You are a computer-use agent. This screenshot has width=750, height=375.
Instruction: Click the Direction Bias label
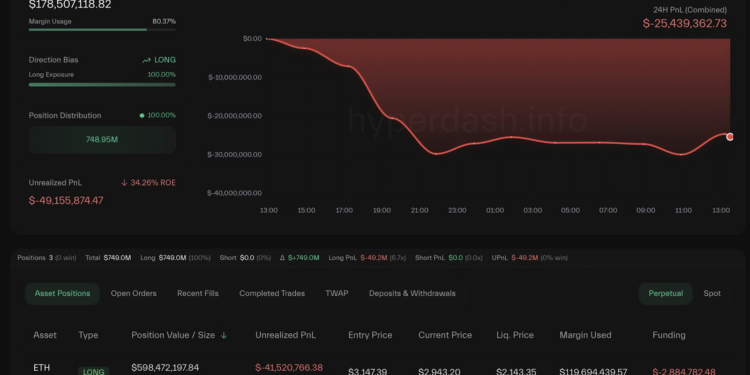(x=53, y=60)
